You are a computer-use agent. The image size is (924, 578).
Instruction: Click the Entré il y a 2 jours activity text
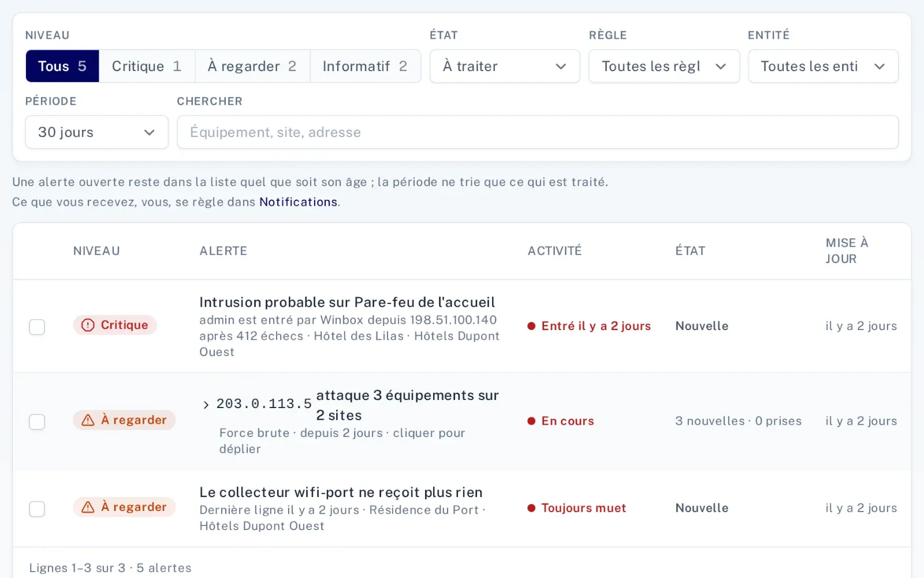596,326
